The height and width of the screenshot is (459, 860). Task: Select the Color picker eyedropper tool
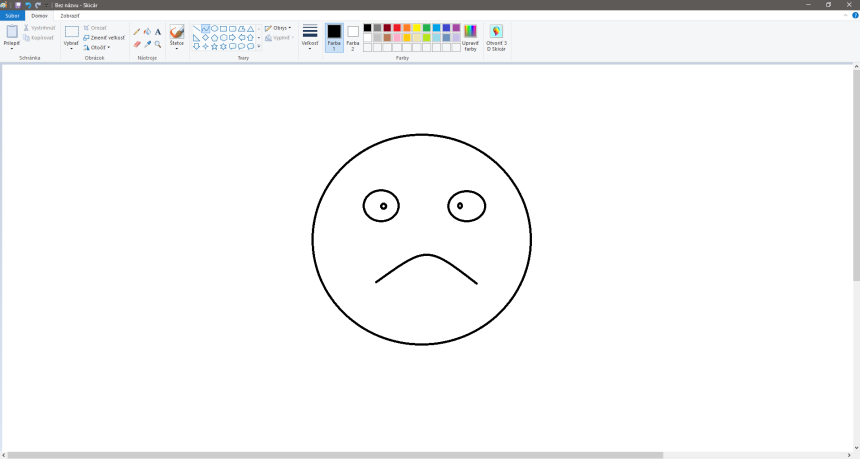click(147, 44)
